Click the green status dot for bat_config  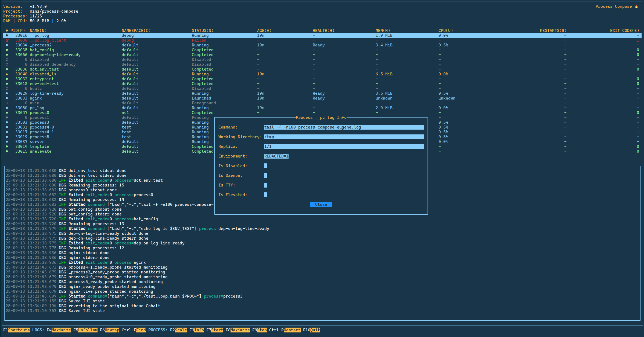(7, 50)
